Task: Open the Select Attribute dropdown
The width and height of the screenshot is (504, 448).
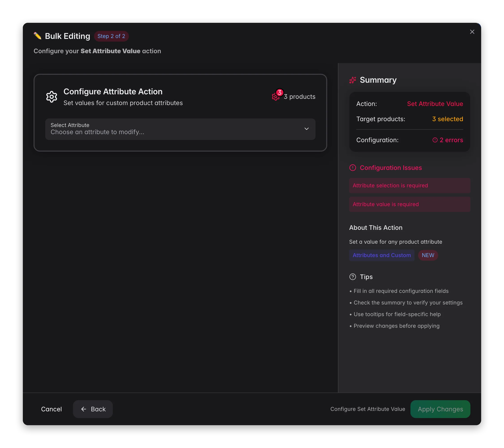Action: [180, 129]
